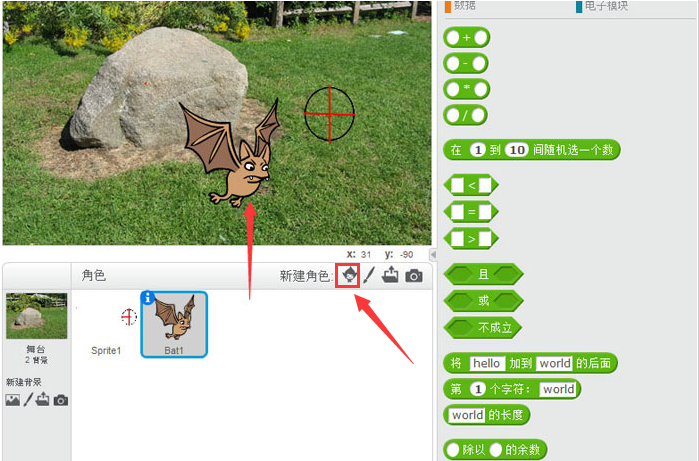
Task: Select the stage backdrop thumbnail
Action: coord(37,316)
